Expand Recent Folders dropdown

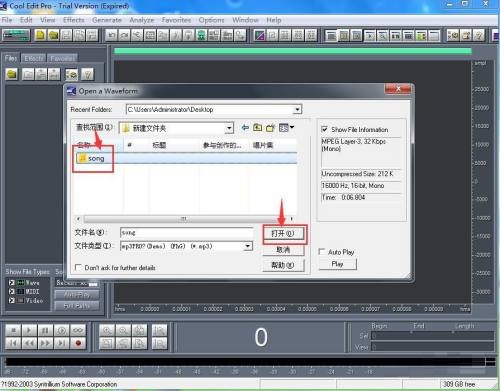click(297, 109)
